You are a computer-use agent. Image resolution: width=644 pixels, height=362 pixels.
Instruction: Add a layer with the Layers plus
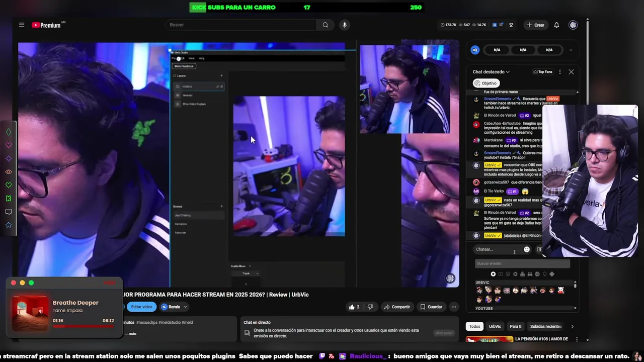tap(221, 76)
